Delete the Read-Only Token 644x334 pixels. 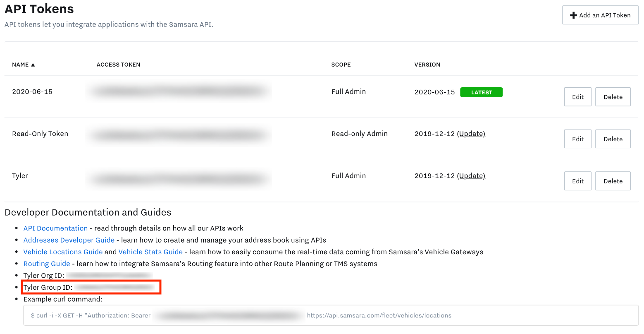point(613,139)
